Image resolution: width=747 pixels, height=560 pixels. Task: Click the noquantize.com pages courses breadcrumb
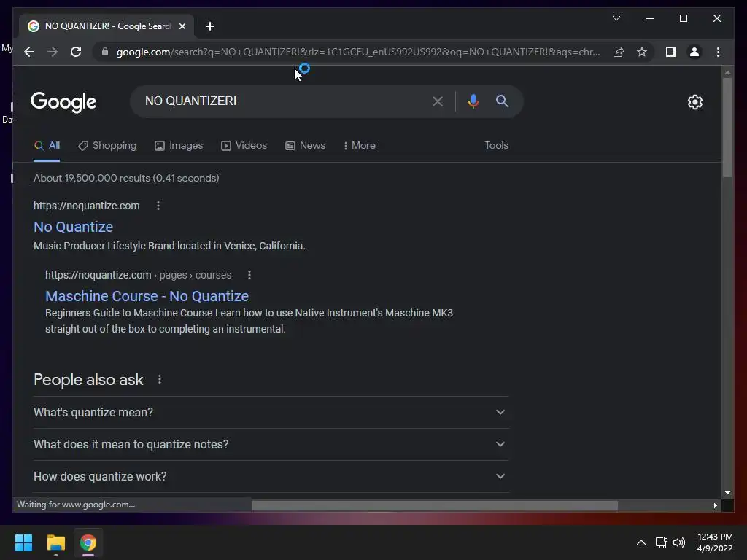(138, 275)
